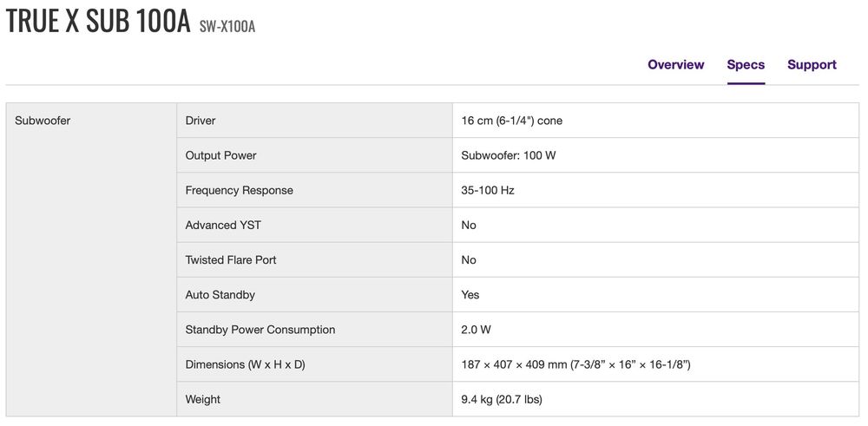Select the Subwoofer category cell

coord(43,121)
